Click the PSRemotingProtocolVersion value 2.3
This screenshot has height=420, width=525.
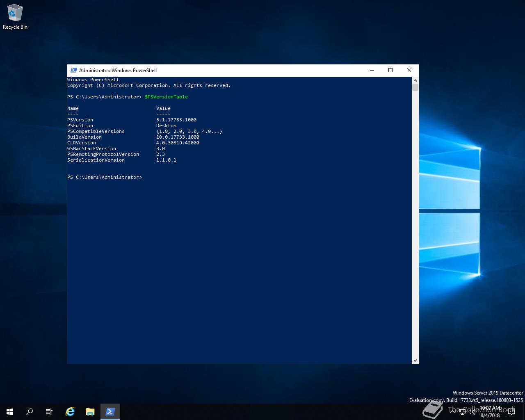pos(160,154)
